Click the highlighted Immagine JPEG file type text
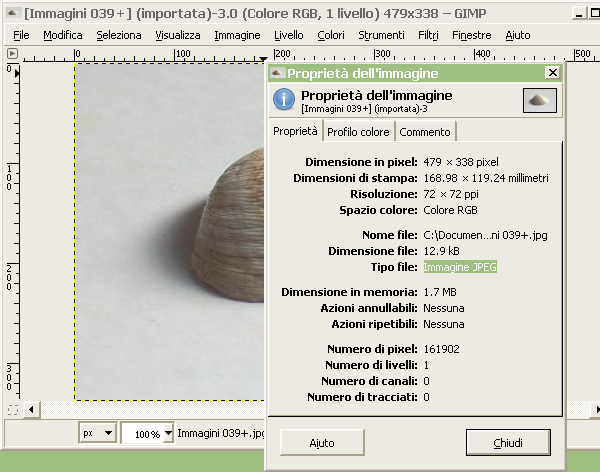Viewport: 600px width, 472px height. click(460, 267)
